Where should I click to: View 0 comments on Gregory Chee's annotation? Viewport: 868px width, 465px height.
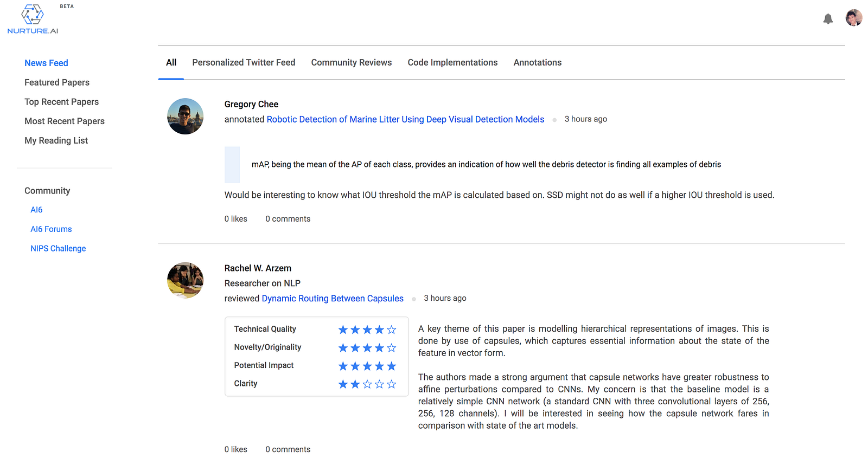(288, 219)
